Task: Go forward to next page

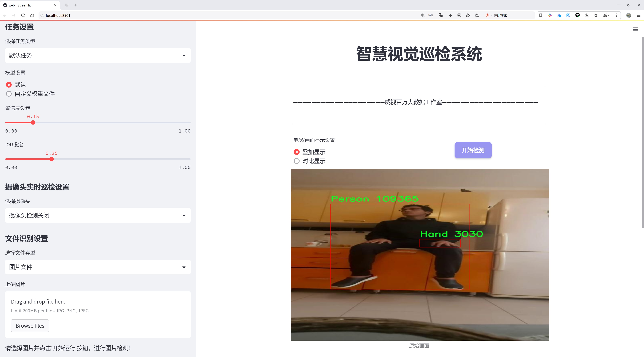Action: click(x=14, y=15)
